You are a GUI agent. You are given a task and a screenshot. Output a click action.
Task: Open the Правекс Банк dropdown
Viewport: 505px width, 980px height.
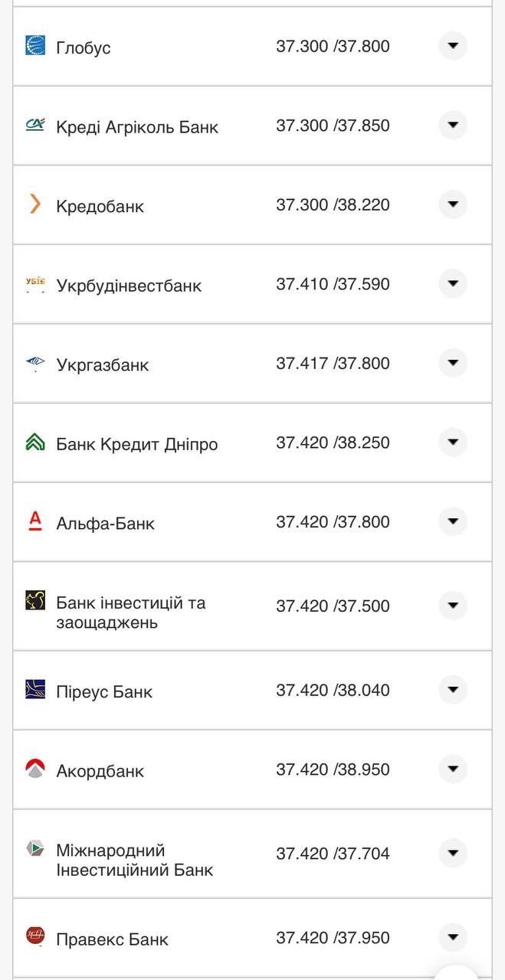pos(453,937)
